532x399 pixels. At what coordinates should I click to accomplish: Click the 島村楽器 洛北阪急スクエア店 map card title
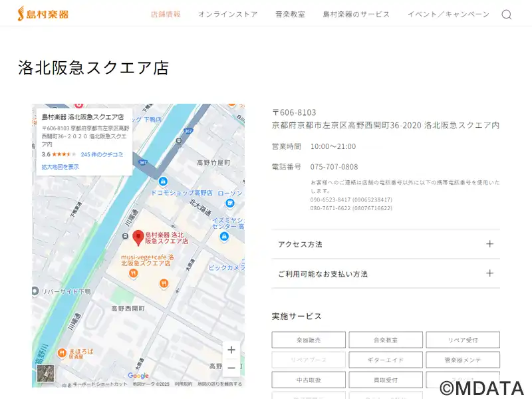pyautogui.click(x=82, y=117)
